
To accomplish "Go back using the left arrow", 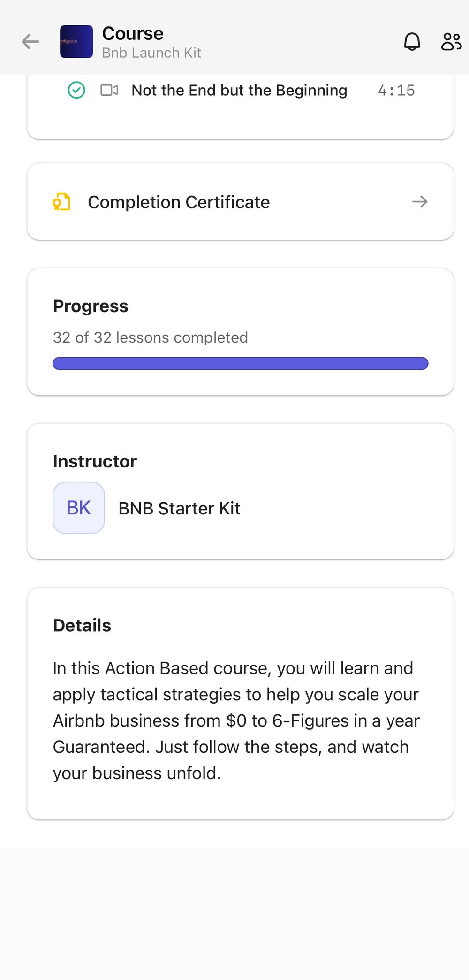I will [x=30, y=42].
